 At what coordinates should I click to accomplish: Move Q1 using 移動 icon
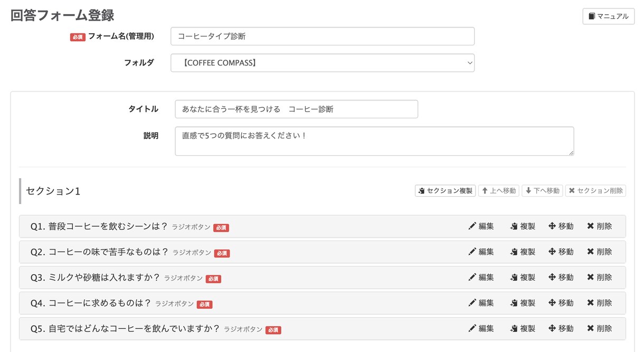(x=561, y=226)
